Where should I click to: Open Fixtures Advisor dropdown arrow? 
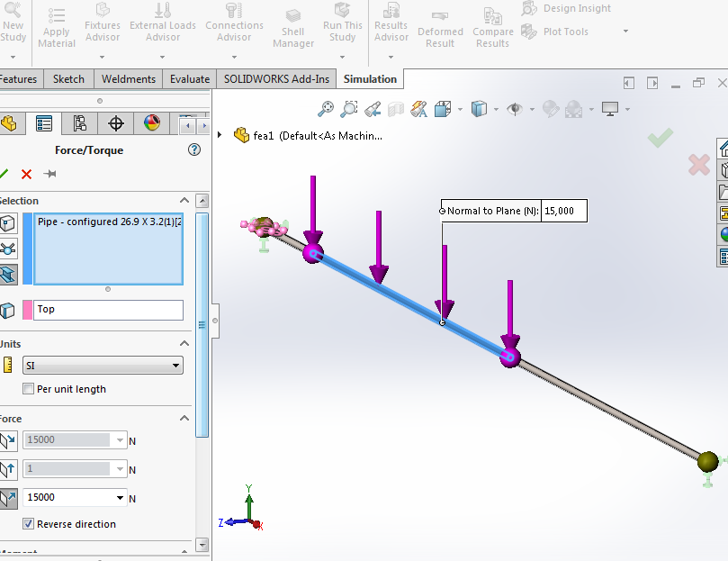click(x=103, y=57)
